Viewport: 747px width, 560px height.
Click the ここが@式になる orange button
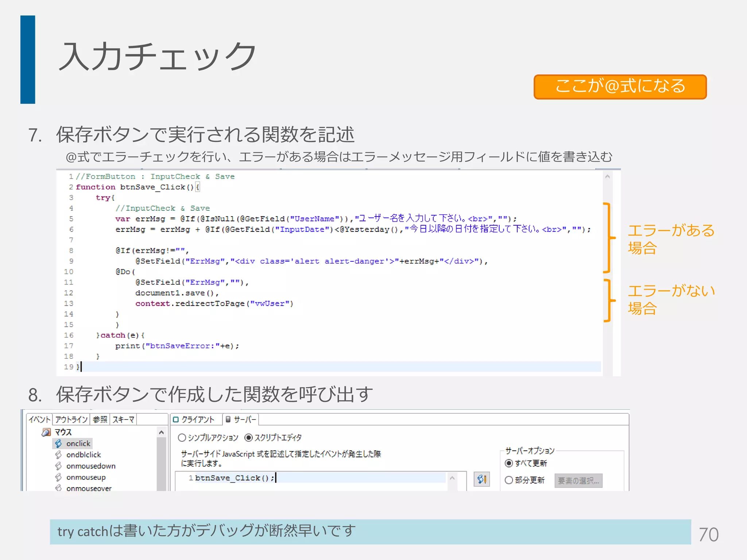620,87
